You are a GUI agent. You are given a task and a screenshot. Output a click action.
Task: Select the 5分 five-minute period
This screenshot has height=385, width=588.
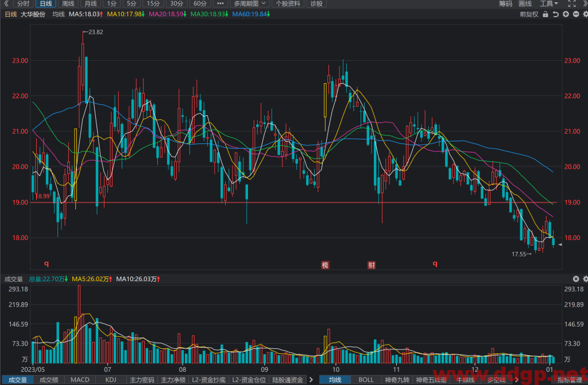(131, 3)
